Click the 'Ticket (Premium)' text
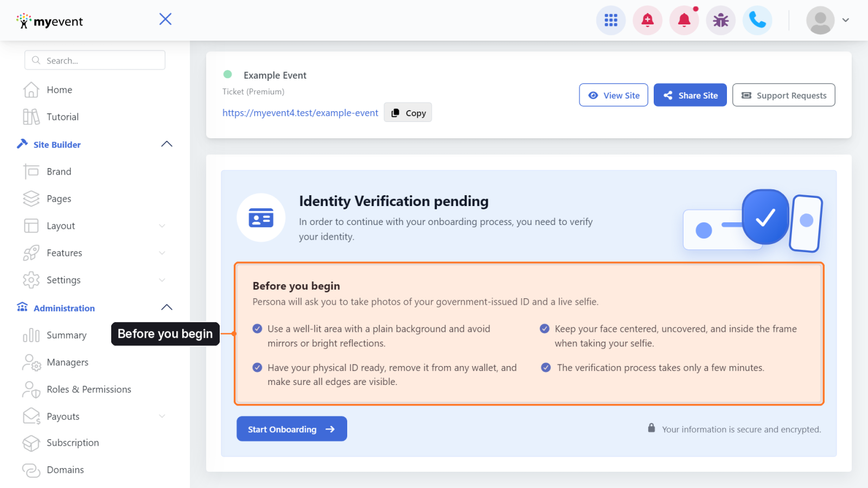The height and width of the screenshot is (488, 868). 253,92
